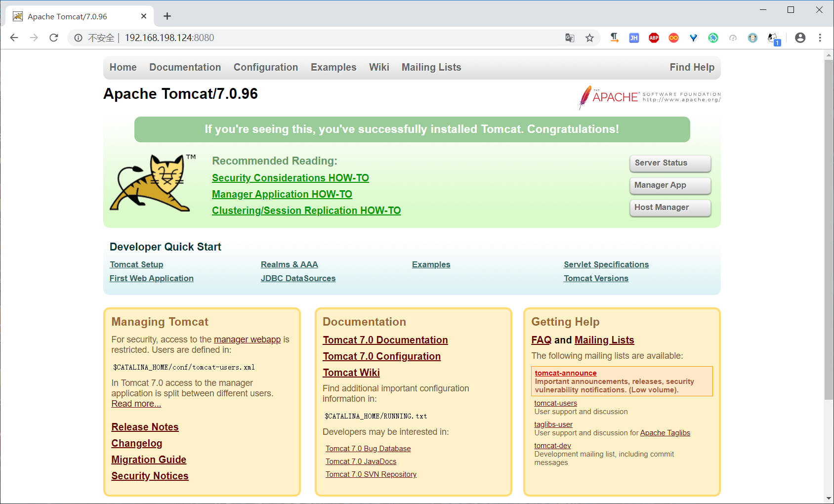Viewport: 834px width, 504px height.
Task: Close the Apache Tomcat/7.0.96 tab
Action: tap(144, 16)
